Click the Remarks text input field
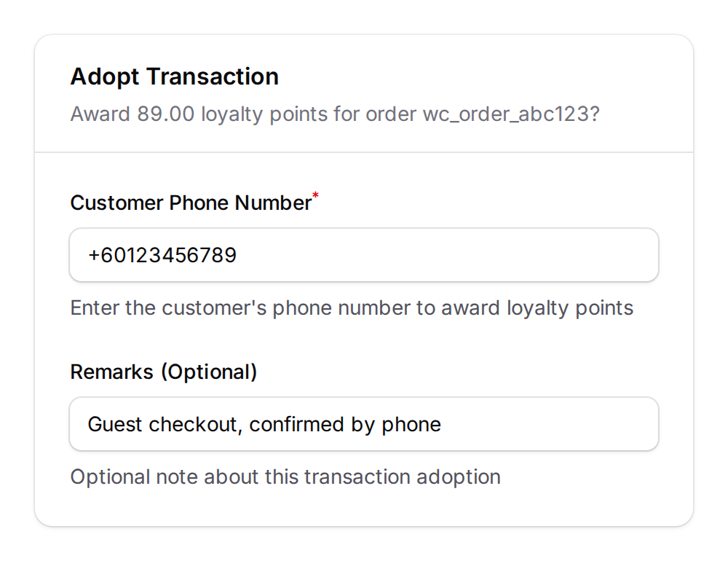This screenshot has width=728, height=561. [x=364, y=424]
